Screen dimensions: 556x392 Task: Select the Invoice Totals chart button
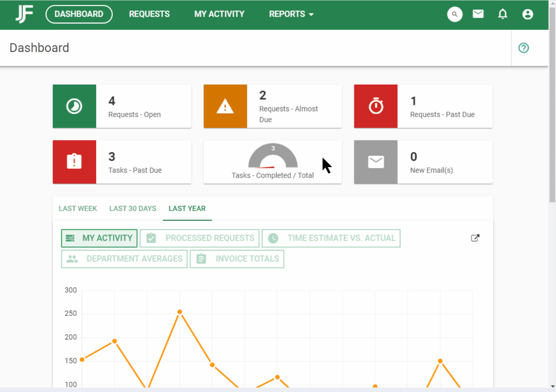237,259
